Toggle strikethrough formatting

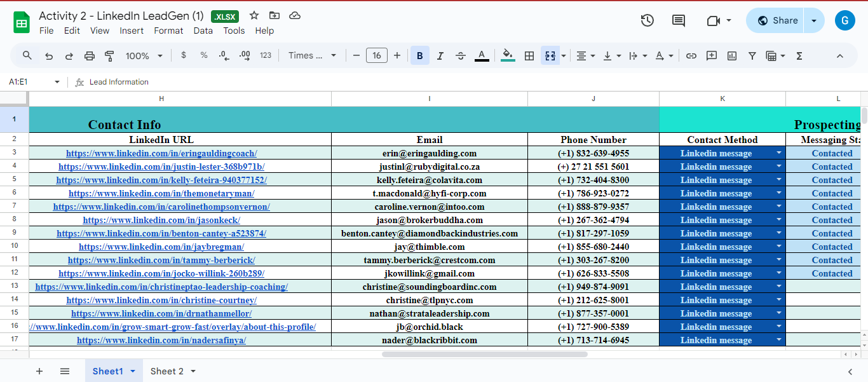461,56
